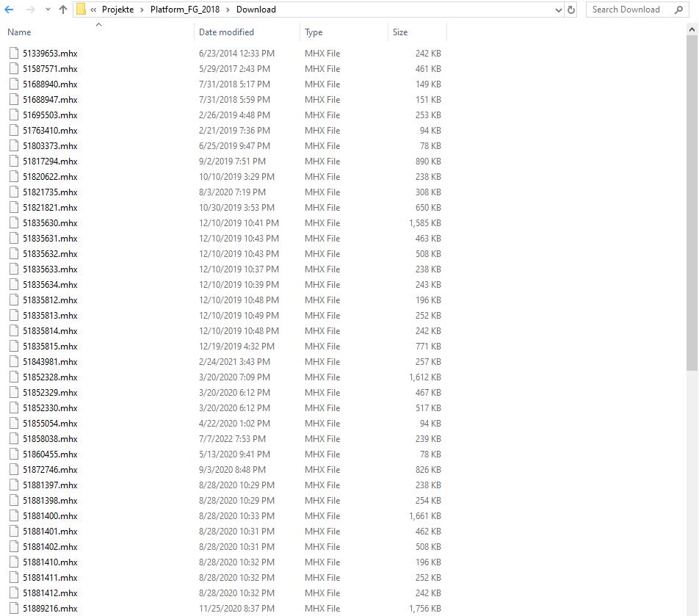Select file icon of 51835632.mhx
Viewport: 699px width, 616px height.
pos(14,253)
